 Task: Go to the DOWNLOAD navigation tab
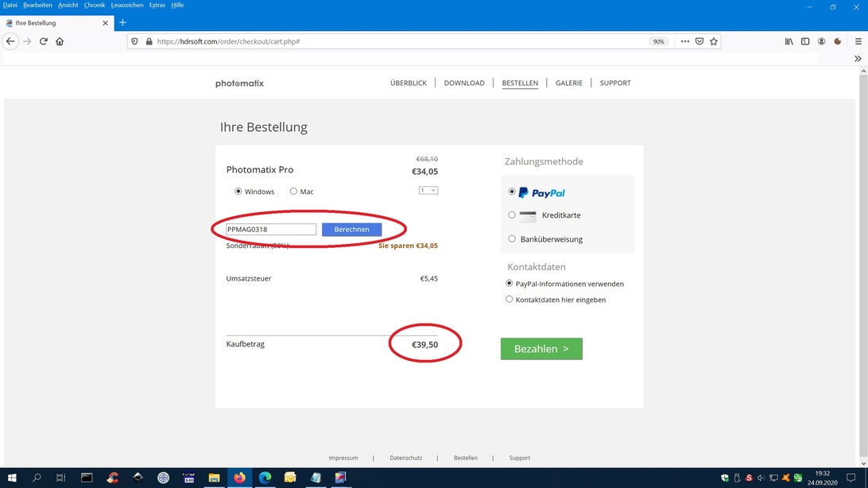point(464,83)
